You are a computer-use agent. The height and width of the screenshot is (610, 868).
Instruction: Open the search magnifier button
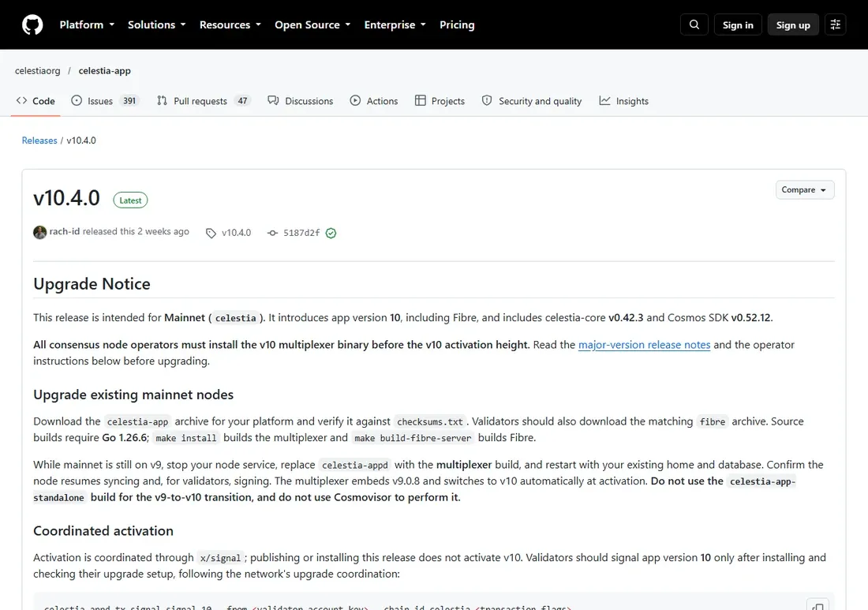click(x=694, y=25)
